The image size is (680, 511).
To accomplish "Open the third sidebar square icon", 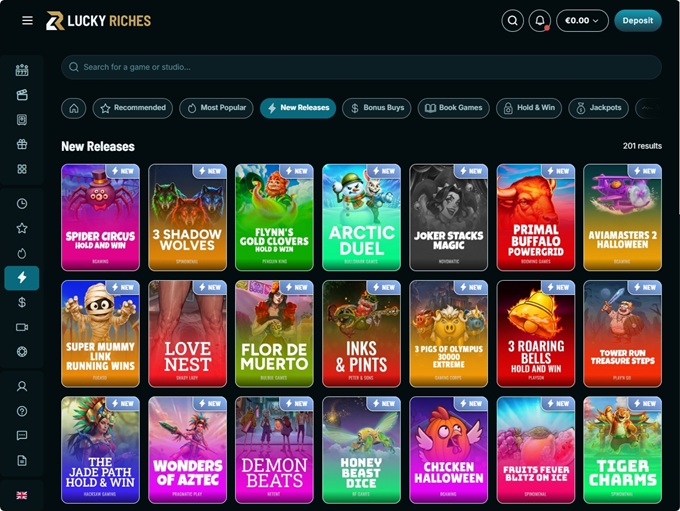I will coord(22,120).
